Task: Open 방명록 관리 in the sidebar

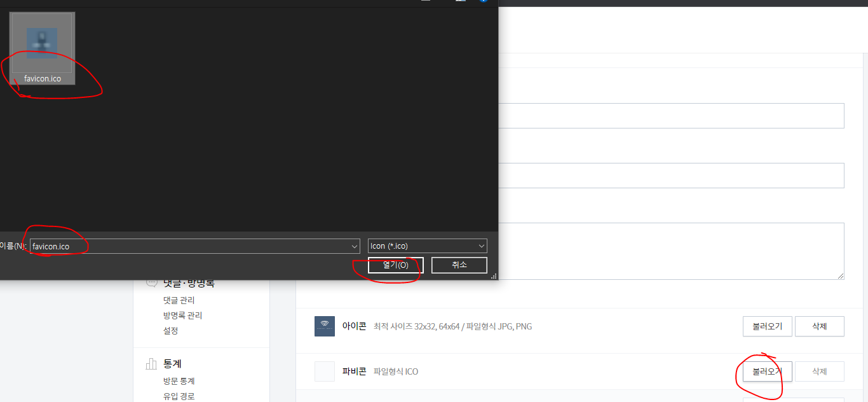Action: coord(183,315)
